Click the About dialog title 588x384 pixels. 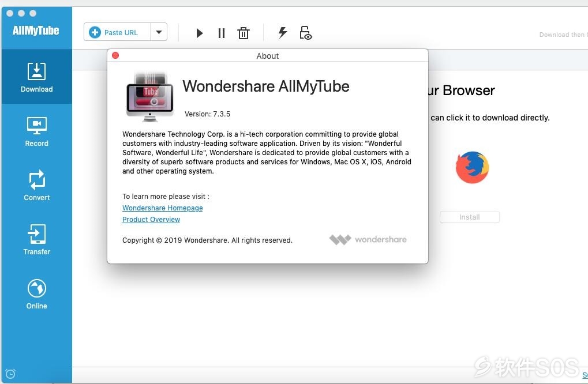pos(267,56)
